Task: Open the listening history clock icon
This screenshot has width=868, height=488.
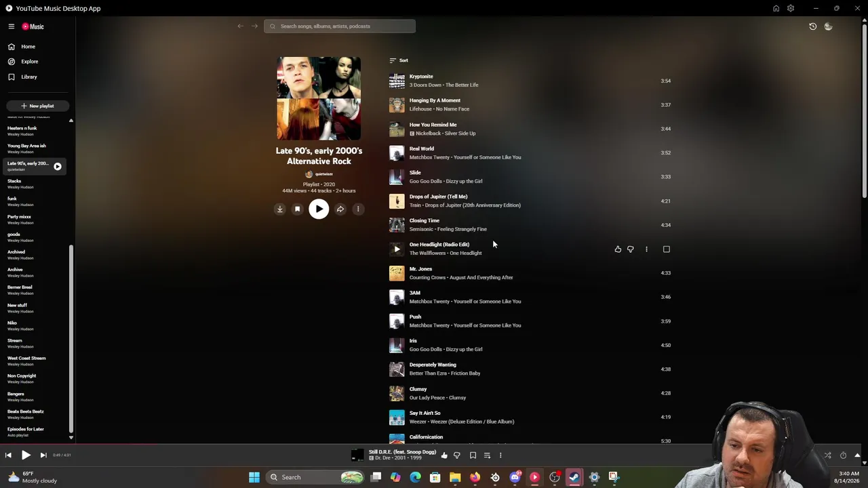Action: (x=813, y=26)
